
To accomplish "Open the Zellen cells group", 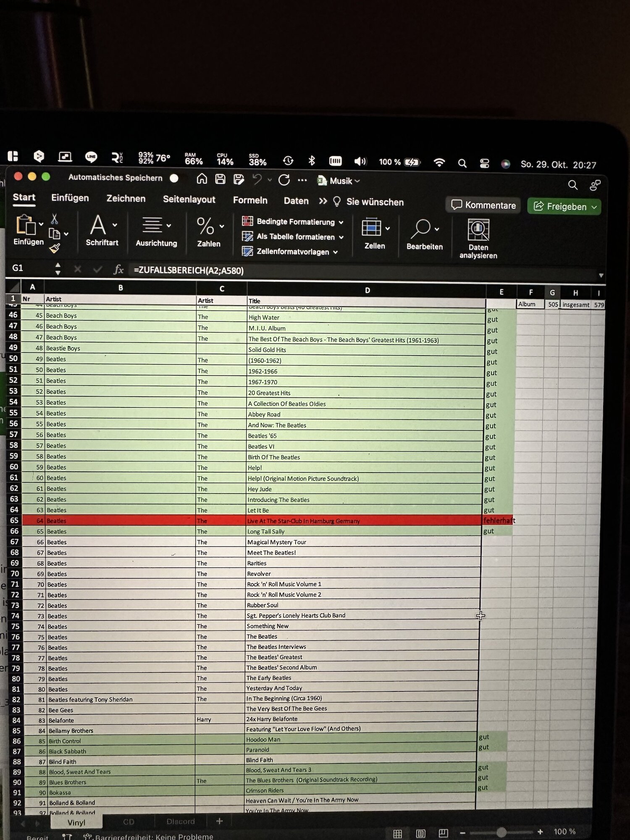I will click(375, 234).
